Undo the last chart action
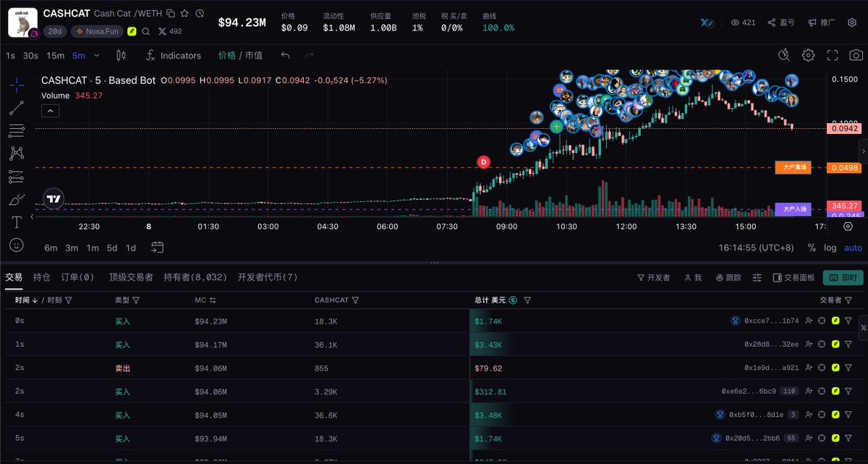 click(x=286, y=56)
